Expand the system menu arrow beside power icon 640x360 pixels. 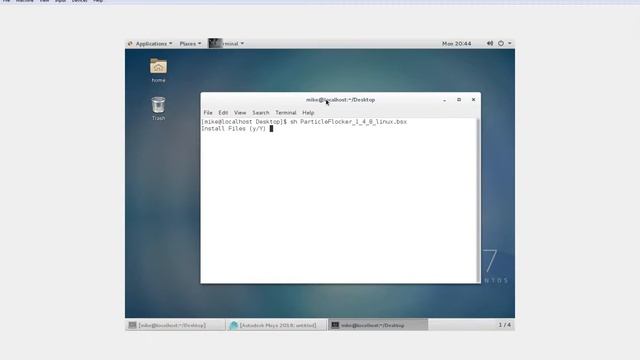tap(510, 43)
